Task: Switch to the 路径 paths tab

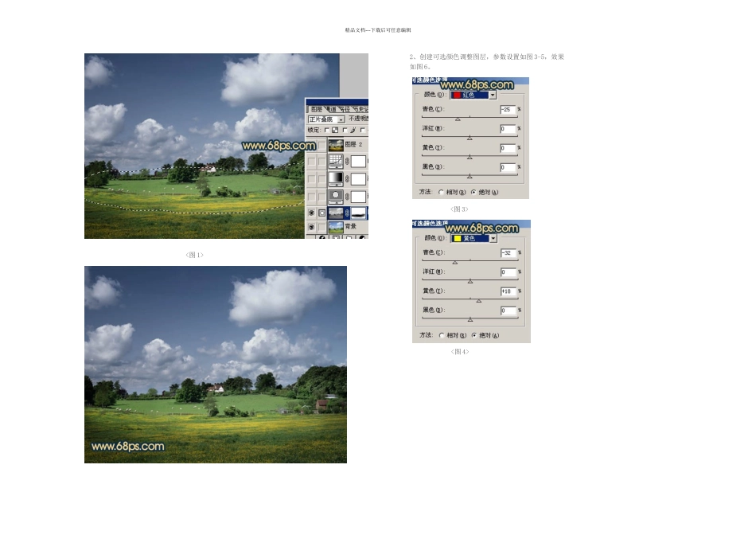Action: click(345, 109)
